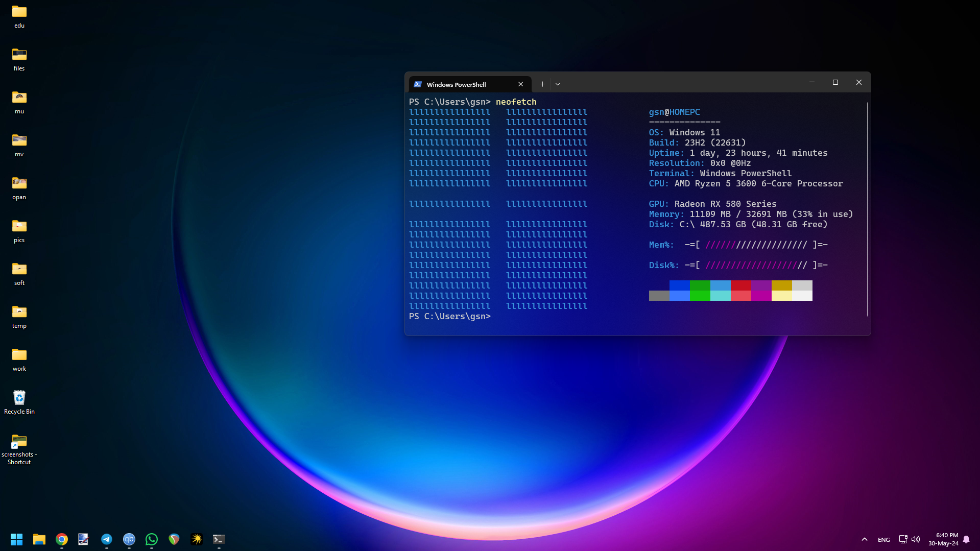
Task: Click the typed 'neofetch' command text
Action: pos(516,102)
